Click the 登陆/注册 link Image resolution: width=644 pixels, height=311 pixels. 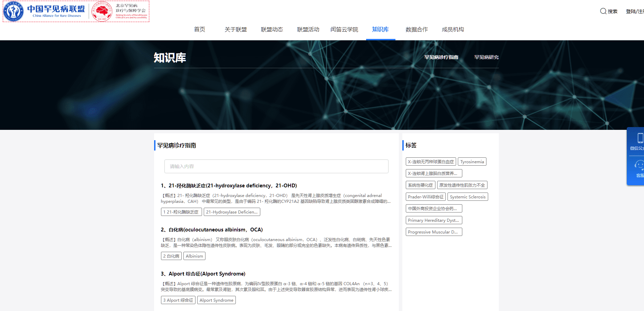point(635,11)
